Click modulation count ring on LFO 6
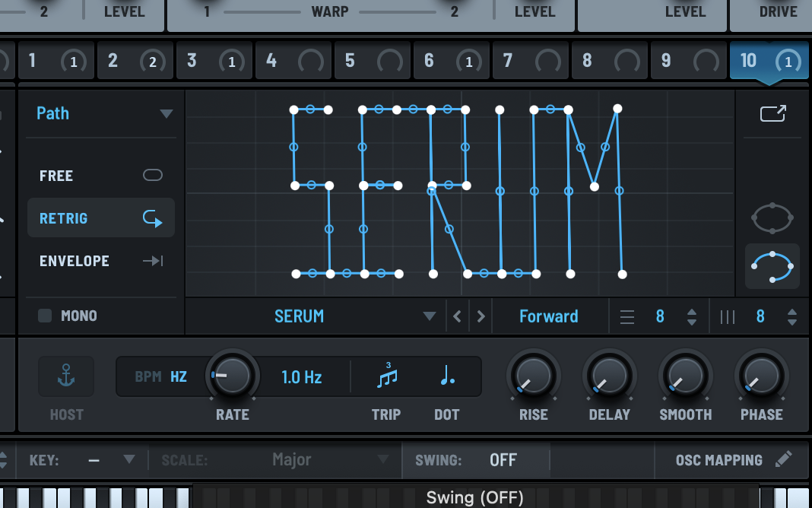The image size is (812, 508). (x=468, y=62)
